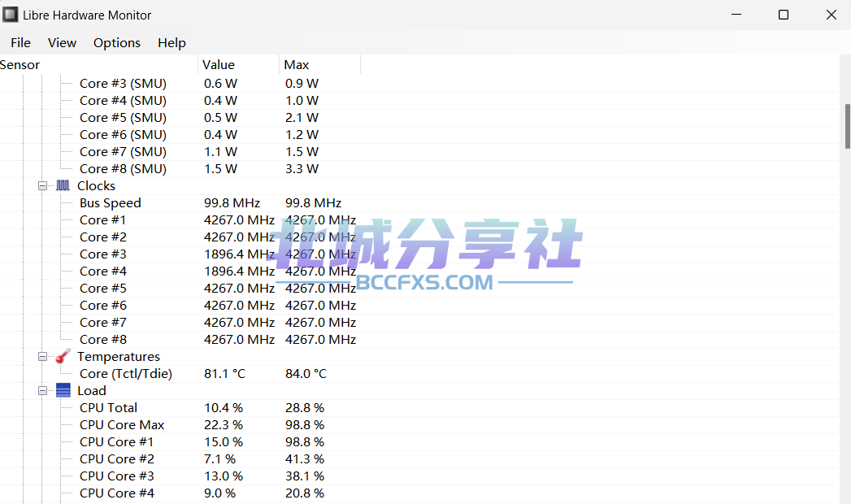Select the Core #8 (SMU) power row
Image resolution: width=851 pixels, height=504 pixels.
coord(419,169)
